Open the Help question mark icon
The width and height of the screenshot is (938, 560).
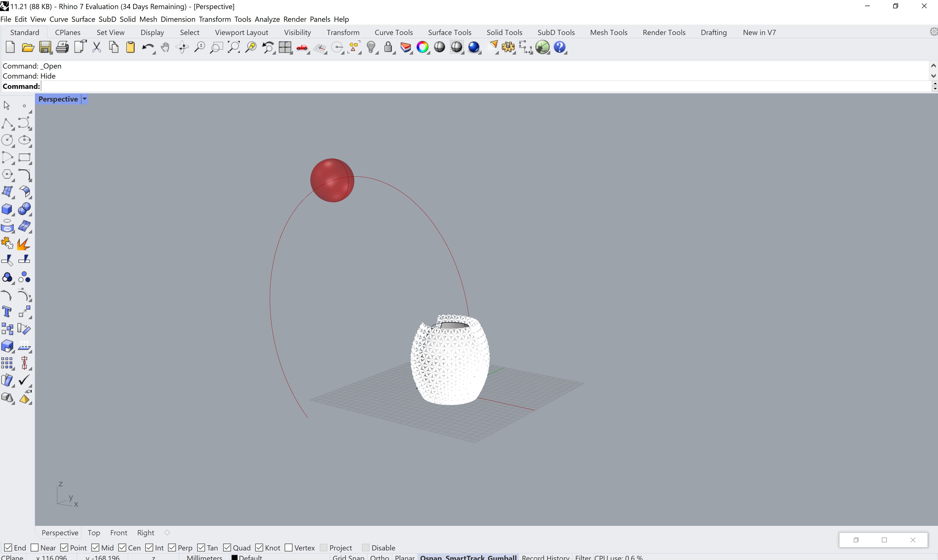point(560,47)
